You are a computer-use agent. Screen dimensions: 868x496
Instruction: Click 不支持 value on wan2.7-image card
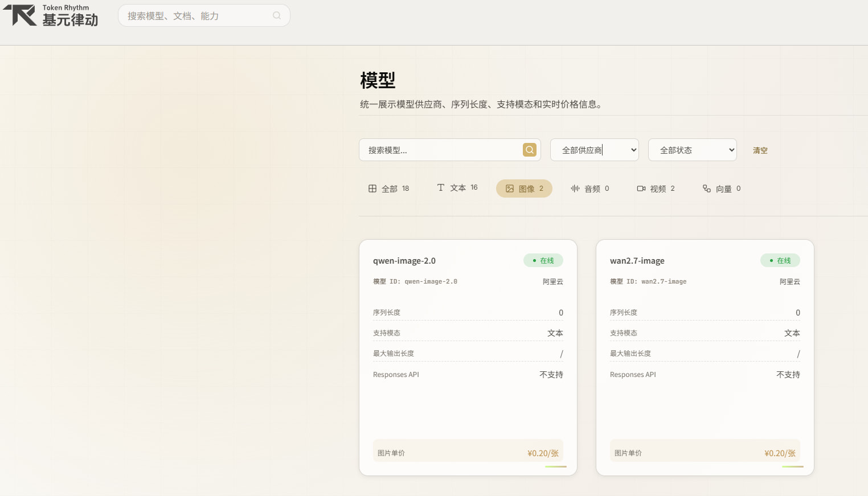[x=788, y=375]
